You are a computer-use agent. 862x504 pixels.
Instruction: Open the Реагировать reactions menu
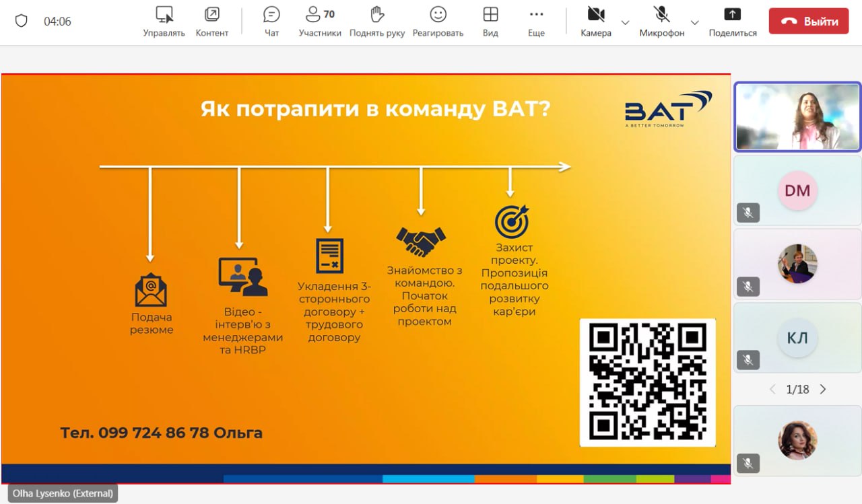pyautogui.click(x=438, y=22)
